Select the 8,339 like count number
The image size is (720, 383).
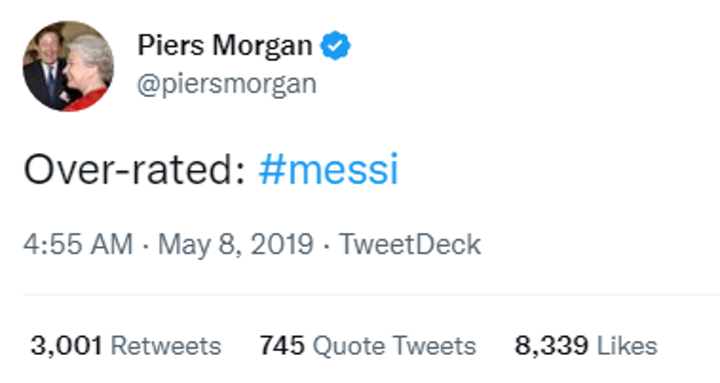coord(551,345)
